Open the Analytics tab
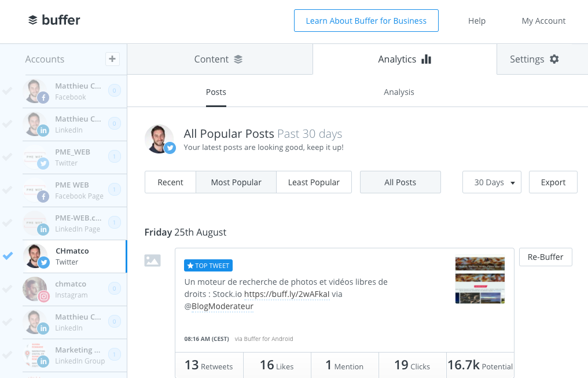This screenshot has height=378, width=588. click(x=405, y=59)
